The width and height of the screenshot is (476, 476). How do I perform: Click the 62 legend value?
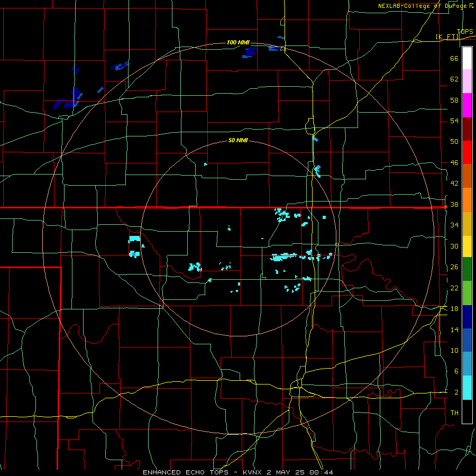click(454, 79)
